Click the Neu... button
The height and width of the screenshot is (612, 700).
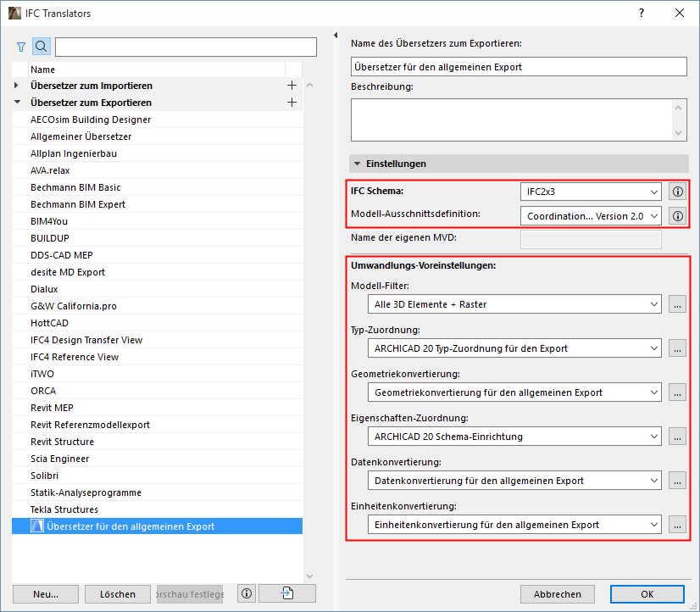tap(46, 594)
